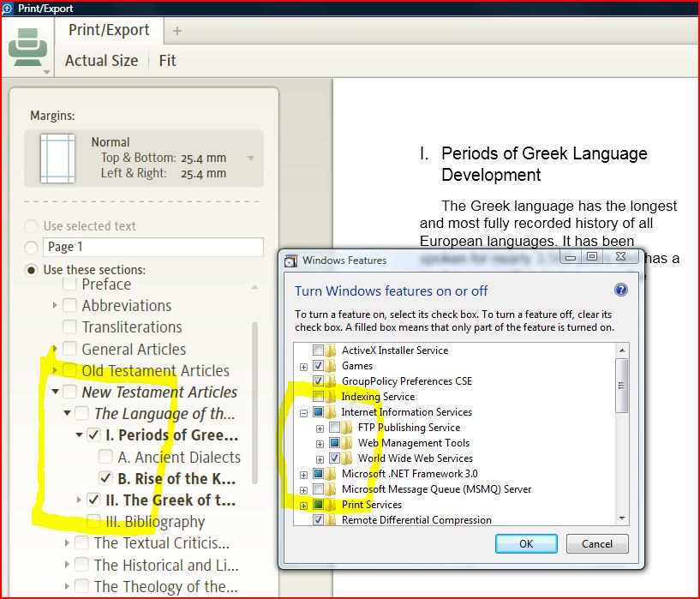Click OK in Windows Features
This screenshot has height=599, width=700.
pos(526,543)
